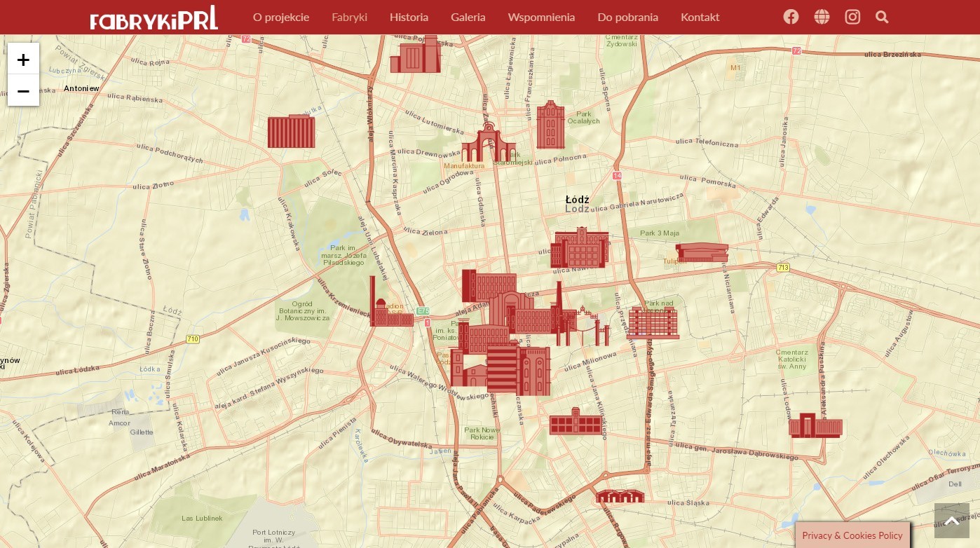Select grid building marker on ulica Przędzalniana

point(653,322)
